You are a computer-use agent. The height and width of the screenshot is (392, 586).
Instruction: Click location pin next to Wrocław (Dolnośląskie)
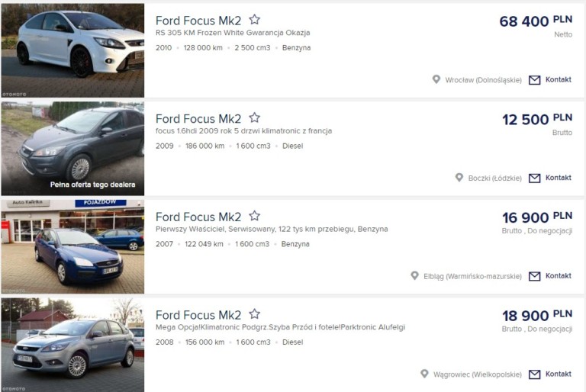point(436,79)
